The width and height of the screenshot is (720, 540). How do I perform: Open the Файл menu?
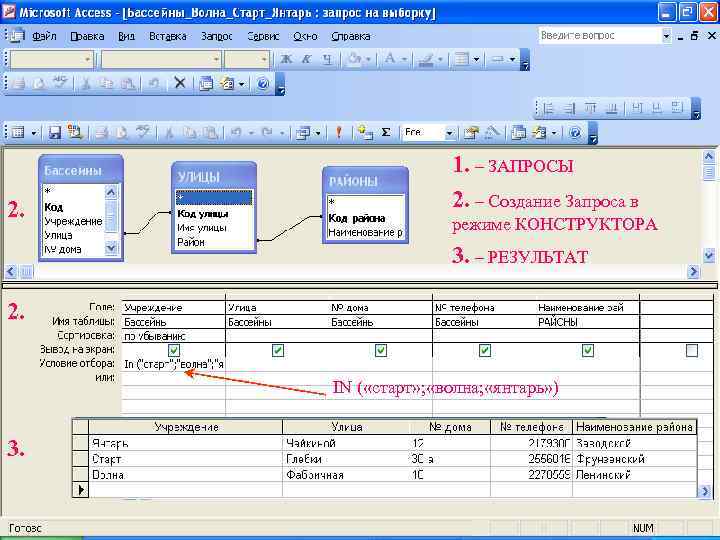(44, 36)
